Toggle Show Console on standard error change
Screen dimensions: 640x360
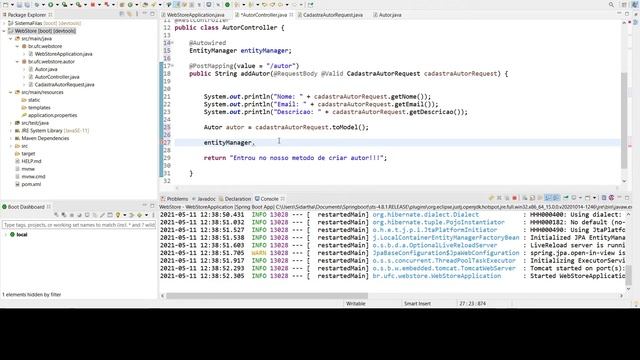[556, 198]
